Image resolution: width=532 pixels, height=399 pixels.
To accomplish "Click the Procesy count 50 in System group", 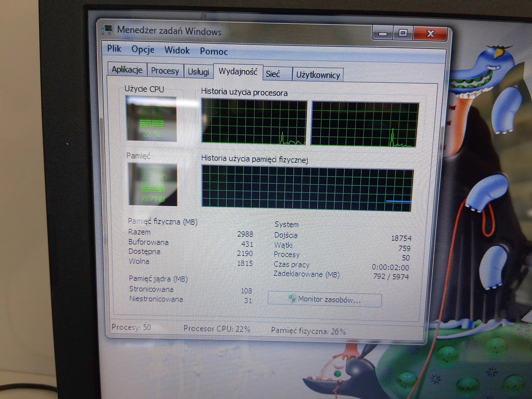I will point(406,258).
